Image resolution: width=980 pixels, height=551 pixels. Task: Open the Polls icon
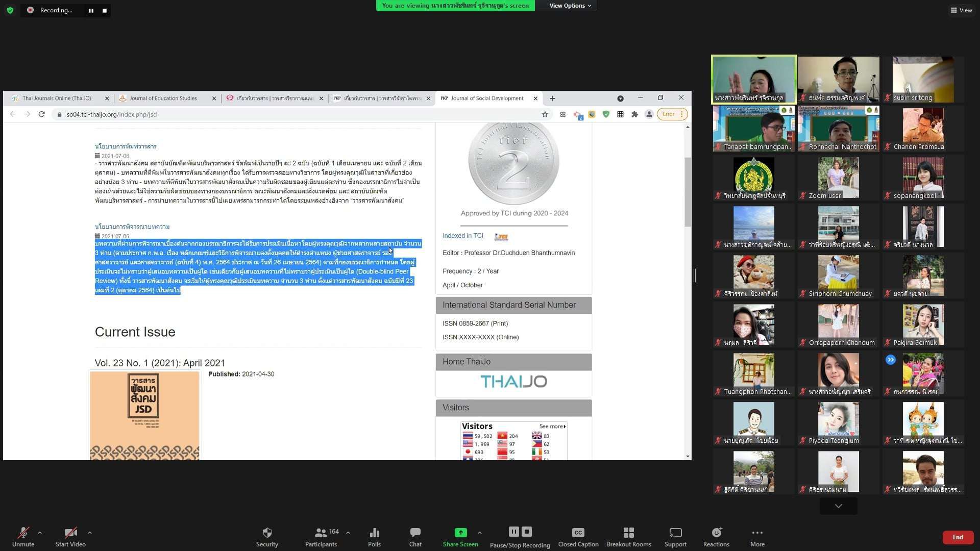(x=374, y=533)
